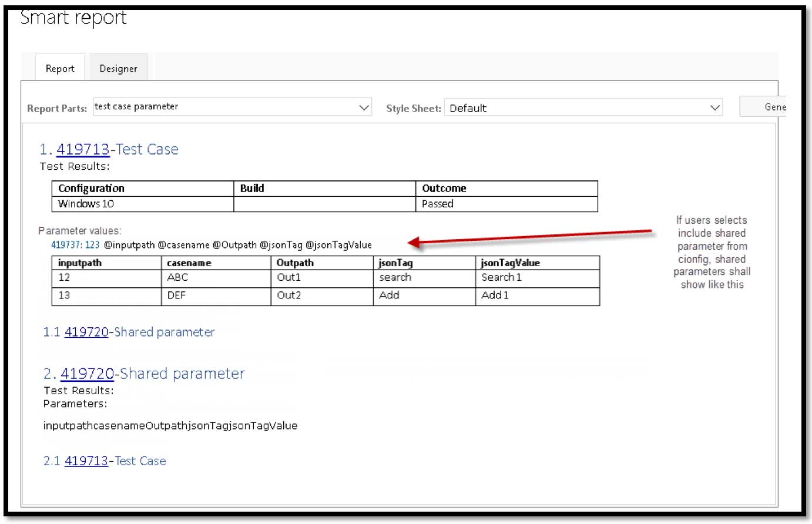Select the DEF casename cell

tap(176, 295)
